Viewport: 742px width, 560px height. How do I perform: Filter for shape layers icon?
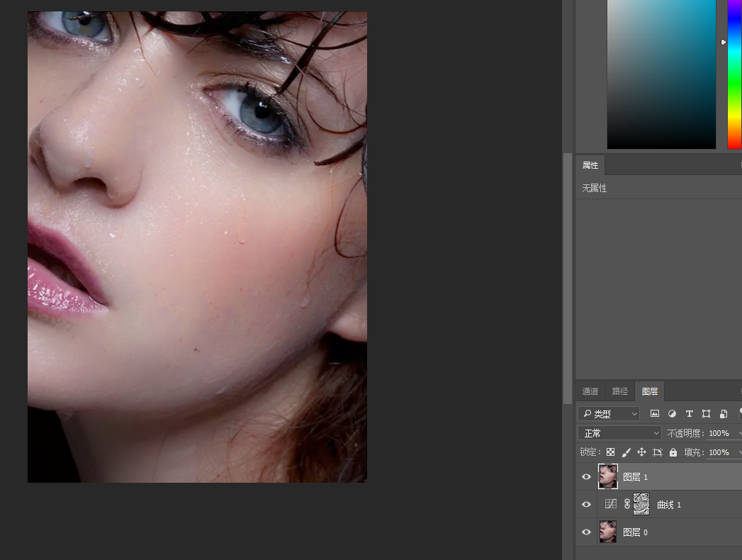click(706, 414)
